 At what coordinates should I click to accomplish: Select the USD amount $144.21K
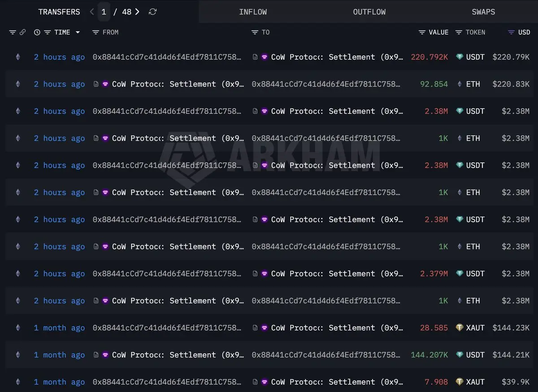[511, 355]
